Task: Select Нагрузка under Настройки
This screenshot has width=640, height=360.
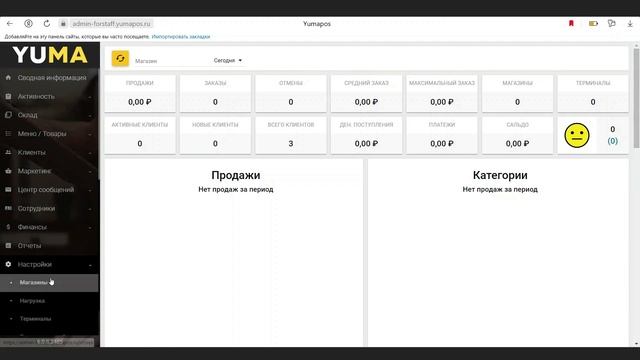Action: [x=32, y=301]
